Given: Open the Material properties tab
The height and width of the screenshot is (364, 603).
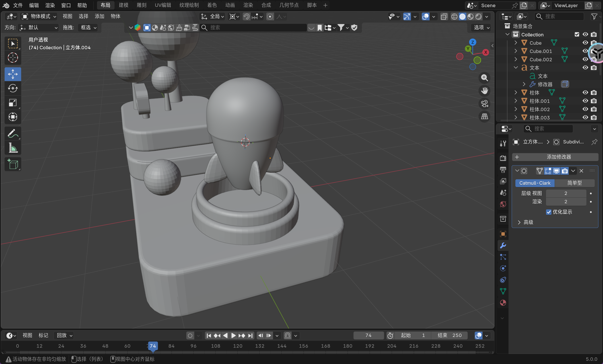Looking at the screenshot, I should point(503,303).
